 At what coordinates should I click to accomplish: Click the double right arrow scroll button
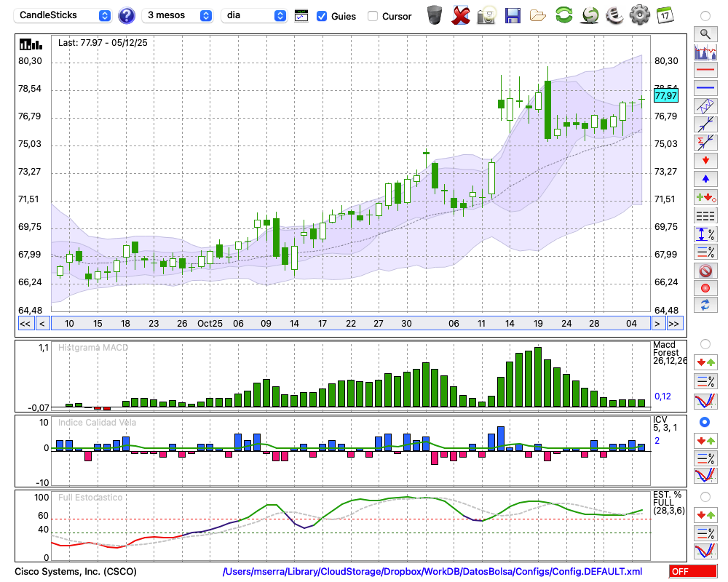click(674, 324)
